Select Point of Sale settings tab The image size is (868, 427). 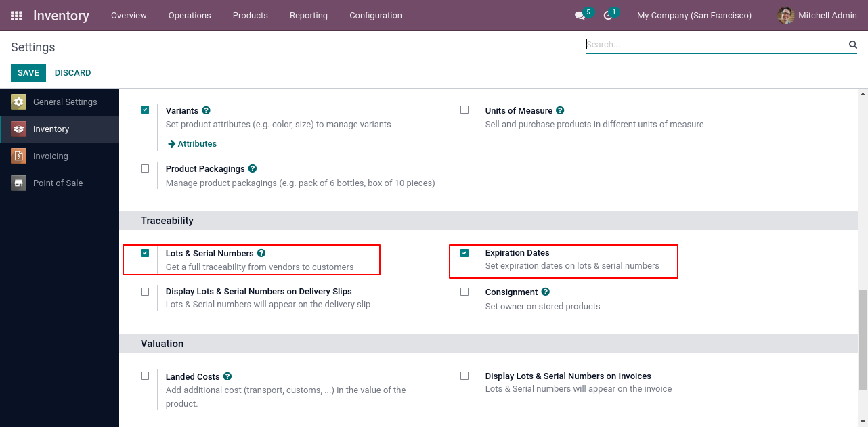tap(58, 183)
